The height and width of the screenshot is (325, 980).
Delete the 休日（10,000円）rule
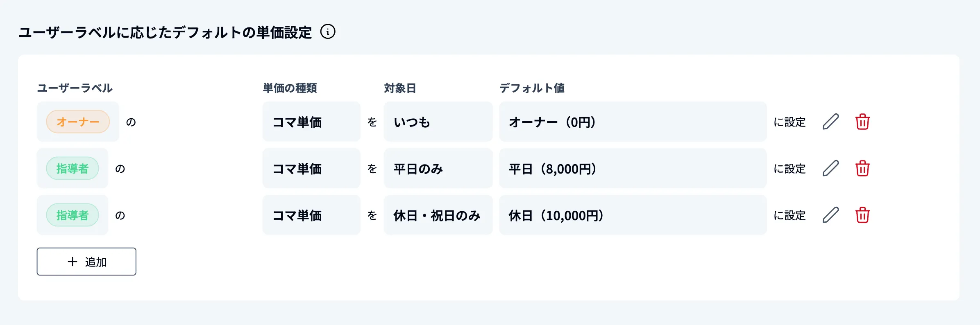pos(862,214)
